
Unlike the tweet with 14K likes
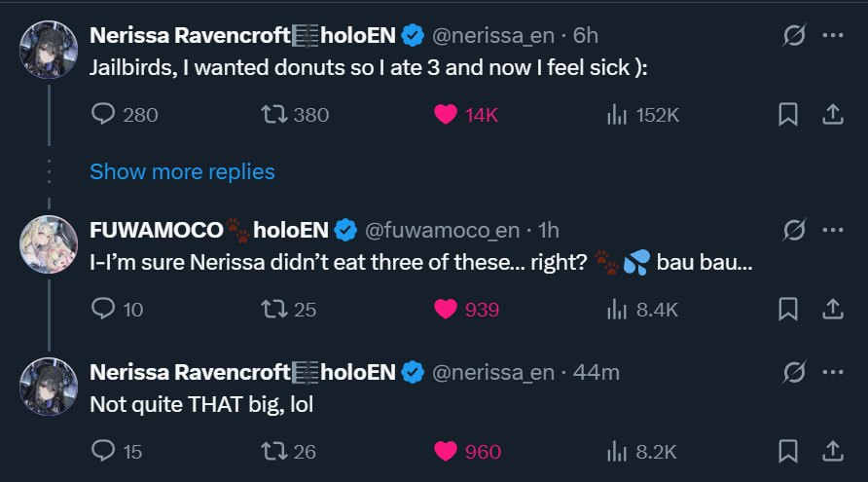point(446,115)
